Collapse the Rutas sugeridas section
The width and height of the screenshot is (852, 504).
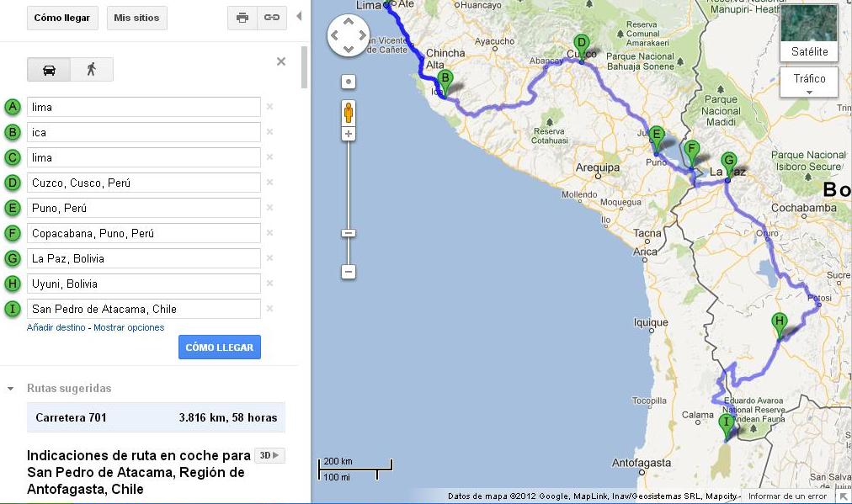coord(11,389)
